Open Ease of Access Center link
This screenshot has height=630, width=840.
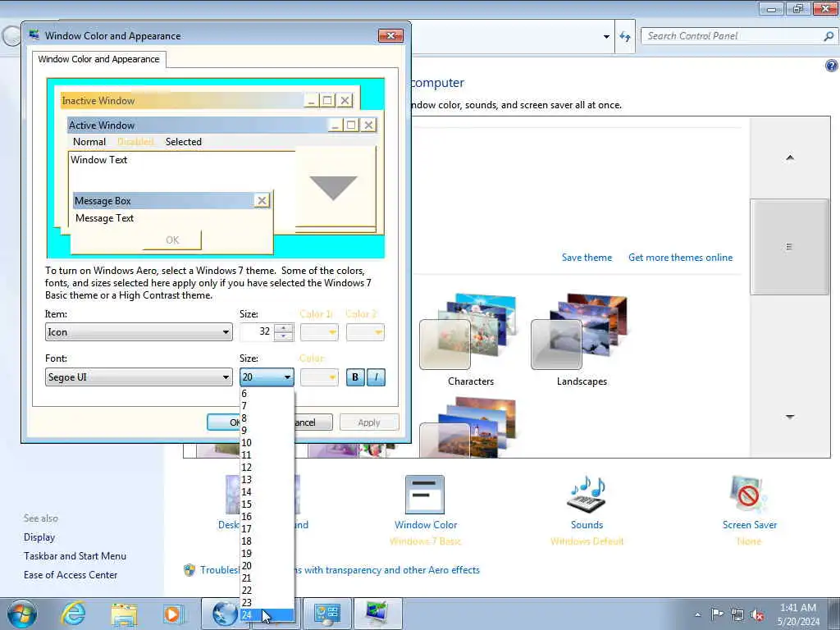[71, 575]
